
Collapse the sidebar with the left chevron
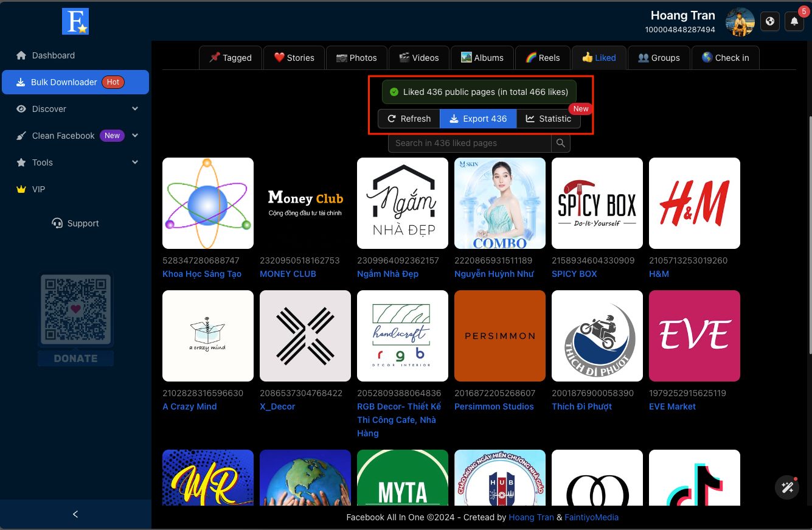(75, 514)
